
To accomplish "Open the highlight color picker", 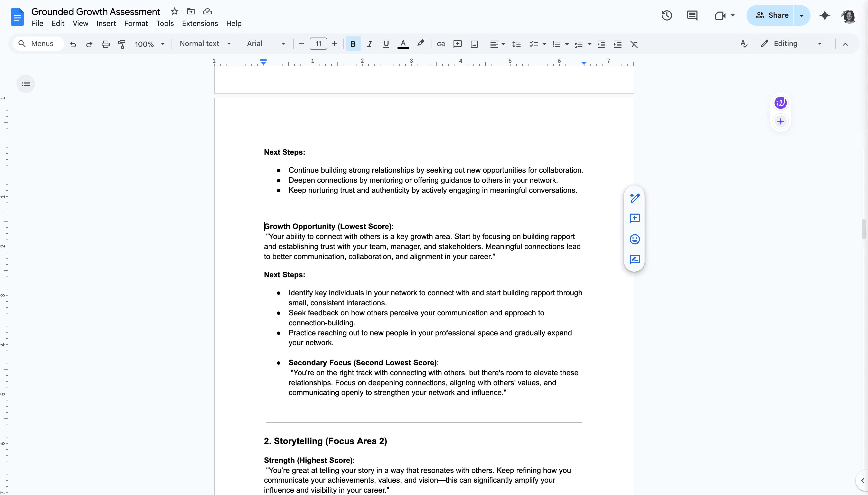I will point(420,43).
